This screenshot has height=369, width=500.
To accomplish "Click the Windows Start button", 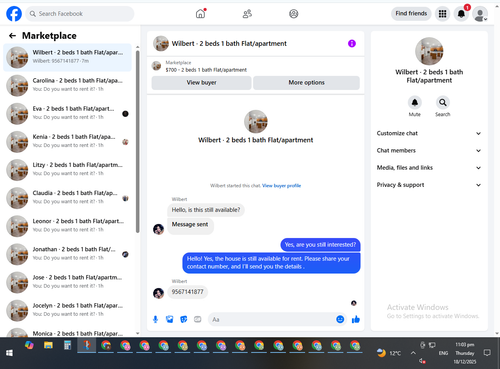I will 9,353.
